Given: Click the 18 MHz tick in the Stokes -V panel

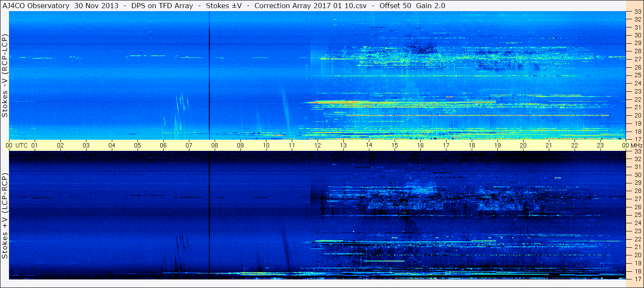Looking at the screenshot, I should click(638, 132).
